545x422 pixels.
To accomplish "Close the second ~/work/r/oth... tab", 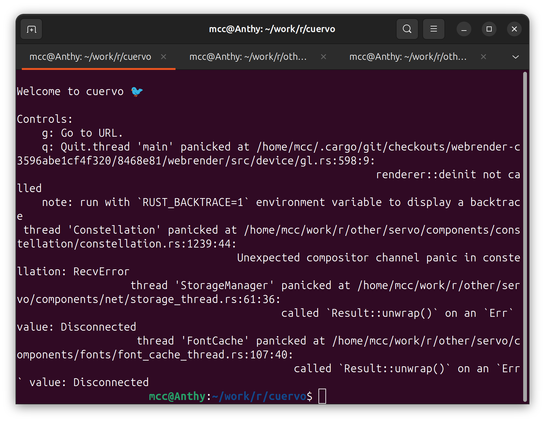I will coord(323,57).
